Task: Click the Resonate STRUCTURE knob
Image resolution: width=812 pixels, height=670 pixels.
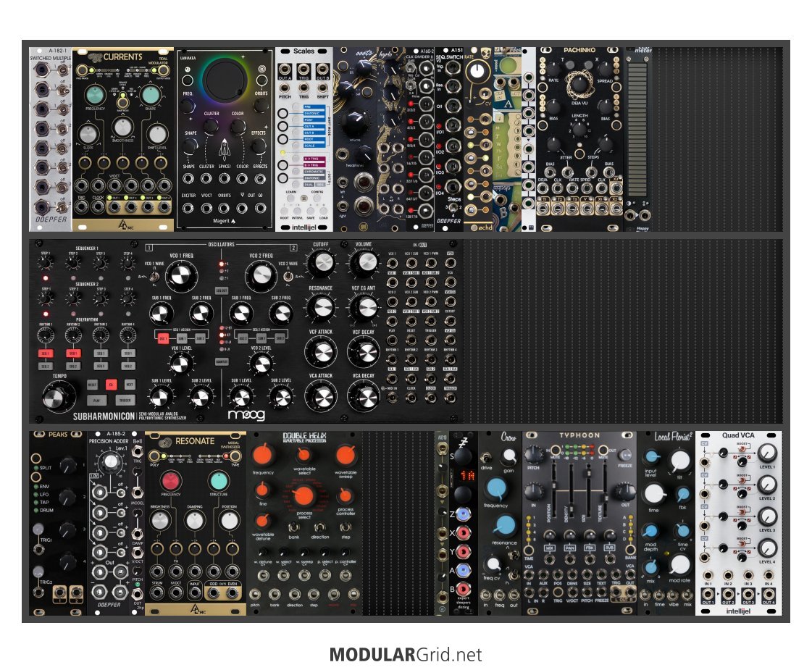Action: [x=218, y=481]
